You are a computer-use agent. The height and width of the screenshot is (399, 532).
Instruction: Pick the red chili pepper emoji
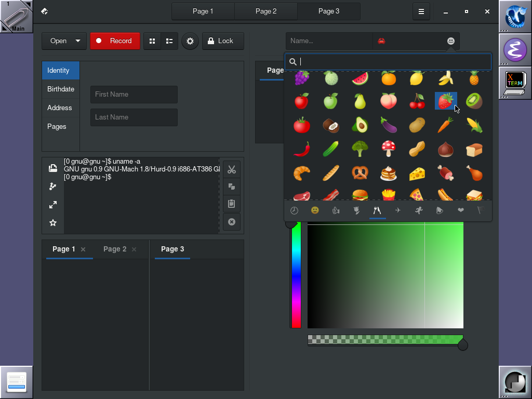pyautogui.click(x=302, y=149)
